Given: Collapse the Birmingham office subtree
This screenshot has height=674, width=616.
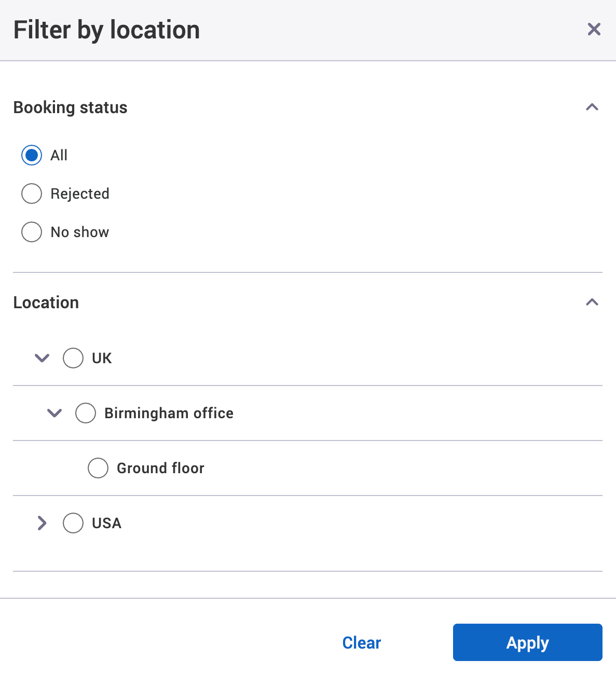Looking at the screenshot, I should coord(53,413).
